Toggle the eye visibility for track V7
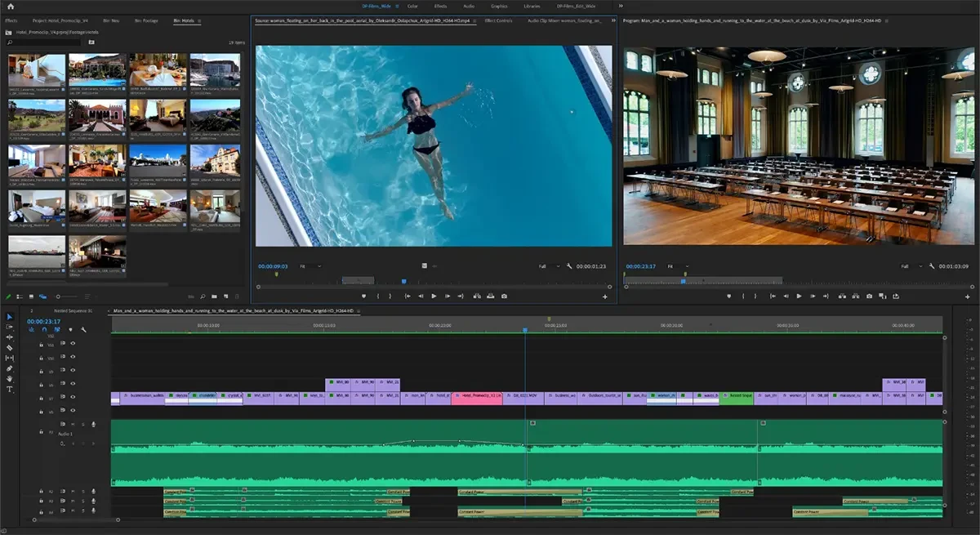This screenshot has height=535, width=980. (73, 398)
